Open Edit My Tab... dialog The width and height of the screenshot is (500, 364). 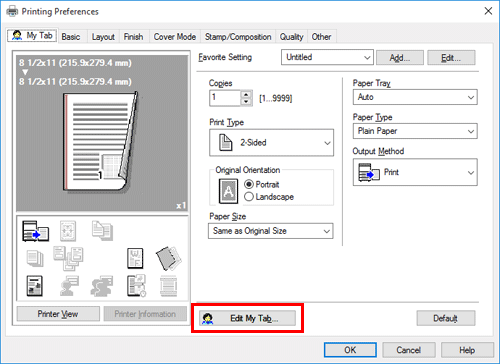tap(247, 318)
